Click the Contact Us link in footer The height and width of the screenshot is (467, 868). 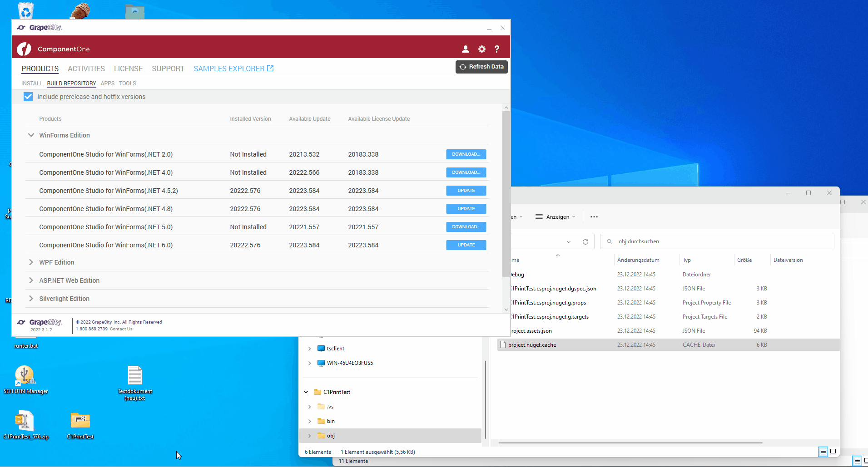point(121,329)
